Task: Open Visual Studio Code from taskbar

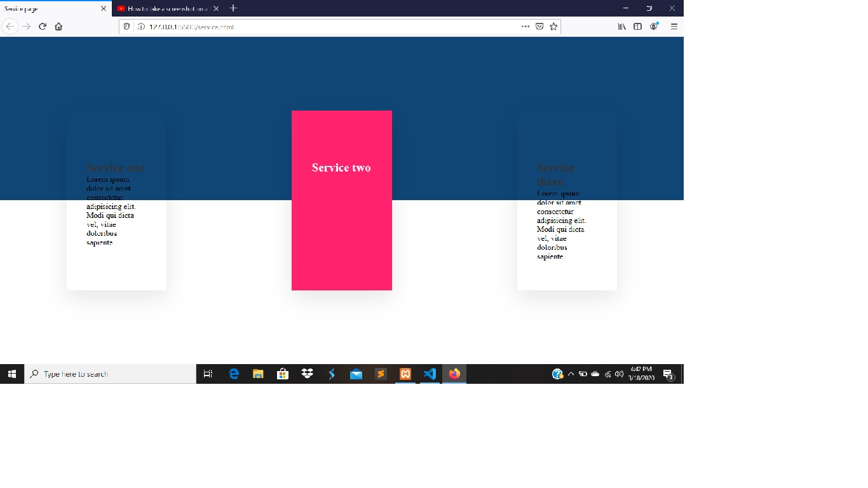Action: (430, 374)
